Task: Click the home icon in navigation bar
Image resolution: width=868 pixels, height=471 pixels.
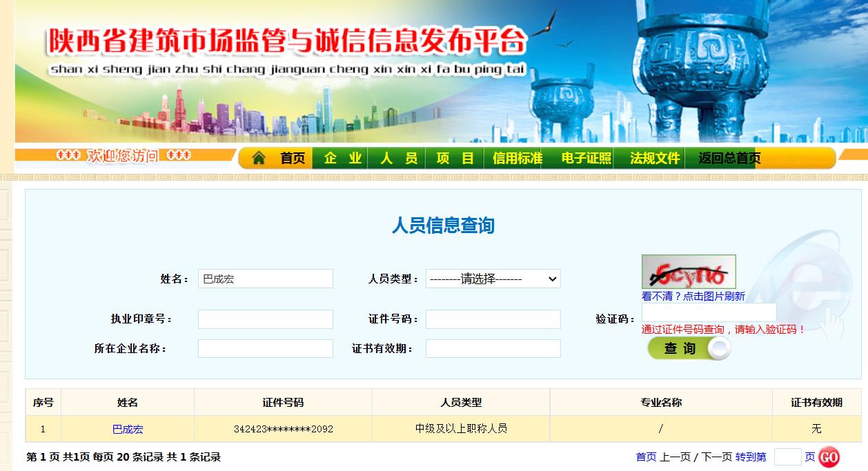Action: (x=259, y=159)
